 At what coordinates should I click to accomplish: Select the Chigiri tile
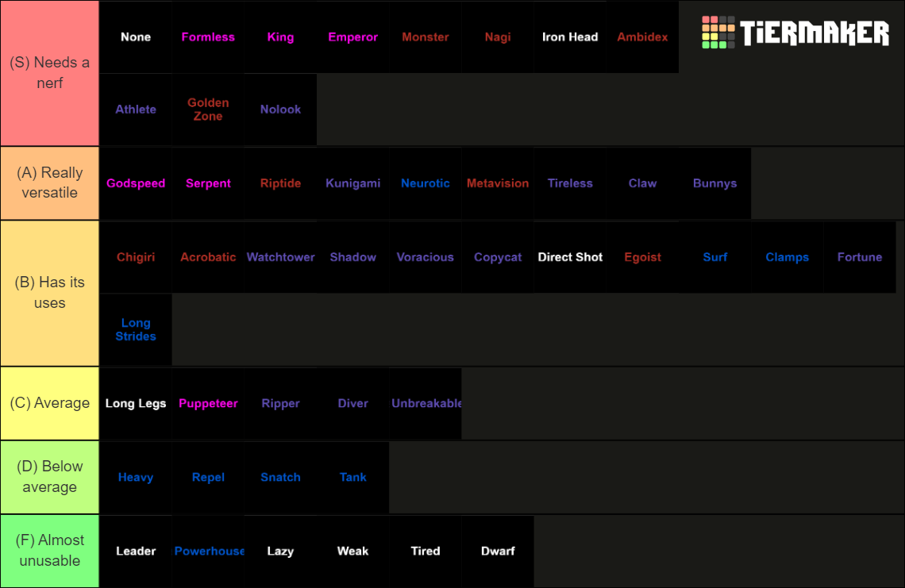(136, 257)
